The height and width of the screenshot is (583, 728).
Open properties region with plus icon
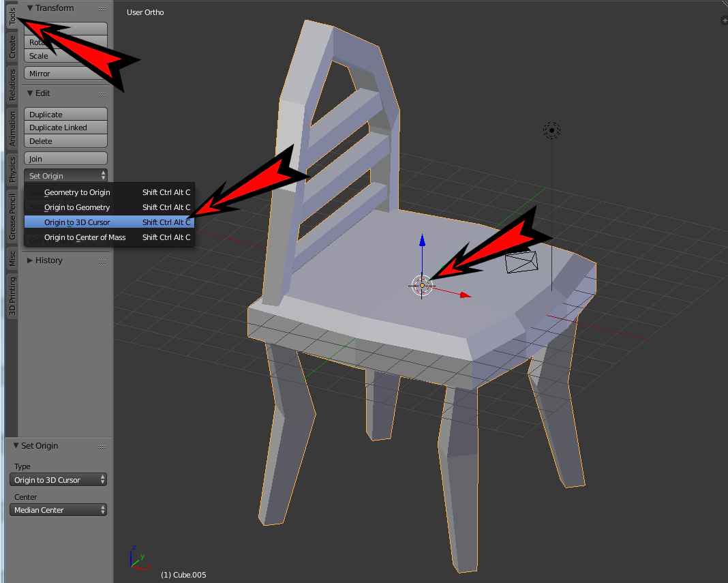[x=725, y=20]
